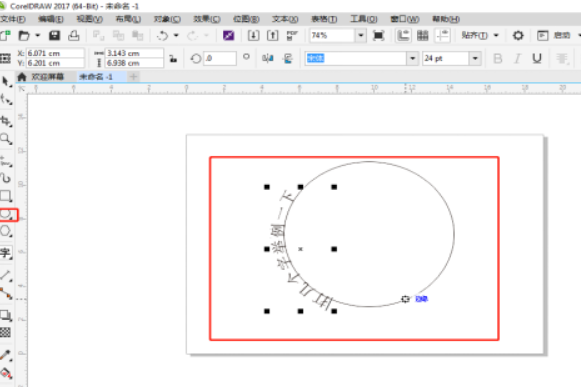Toggle Show grid button
The image size is (581, 387).
pos(422,36)
